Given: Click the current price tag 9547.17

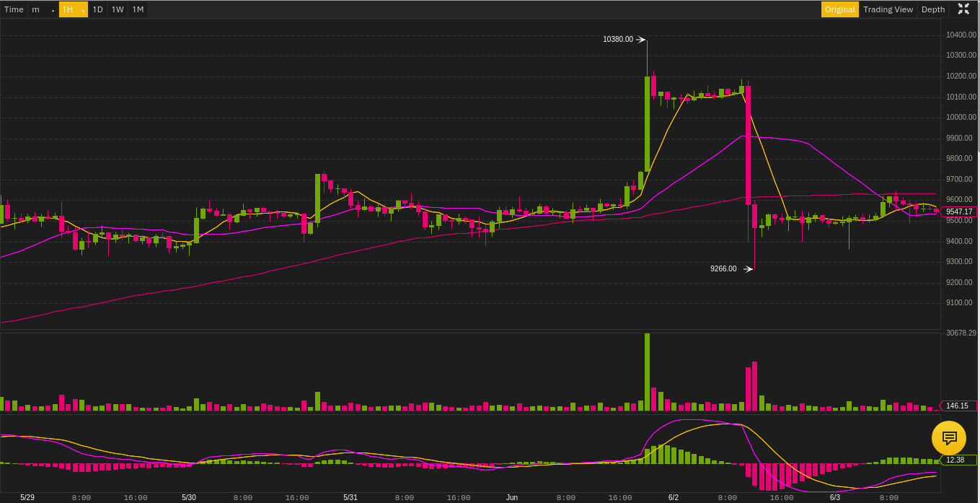Looking at the screenshot, I should tap(959, 211).
